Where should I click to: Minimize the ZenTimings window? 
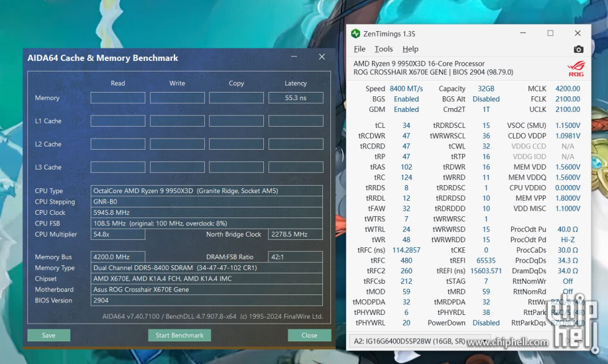point(523,34)
